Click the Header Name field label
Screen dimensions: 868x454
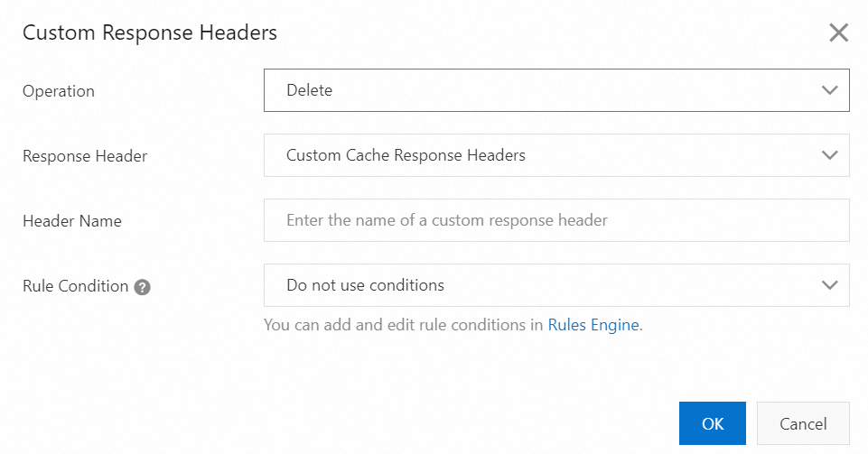72,221
